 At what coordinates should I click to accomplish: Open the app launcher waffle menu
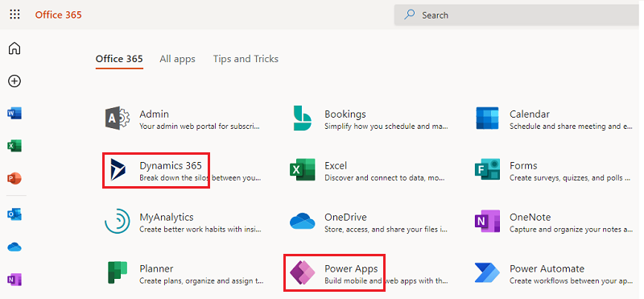pos(14,15)
